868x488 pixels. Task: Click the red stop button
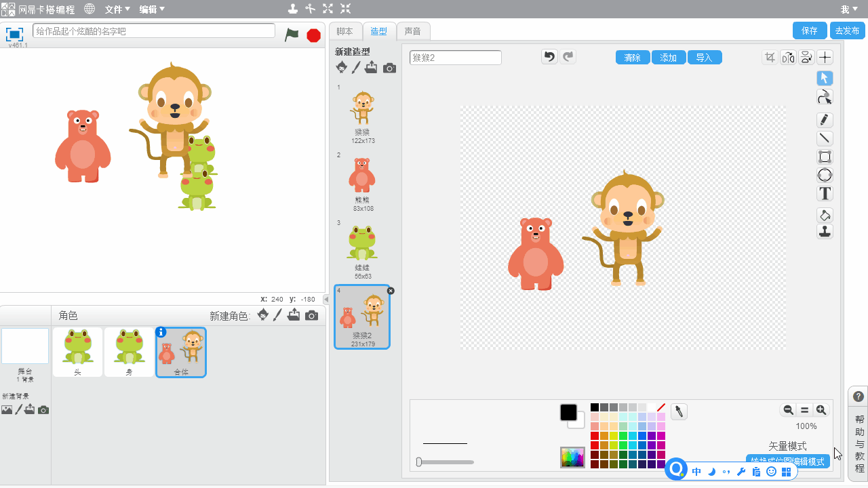[x=313, y=35]
